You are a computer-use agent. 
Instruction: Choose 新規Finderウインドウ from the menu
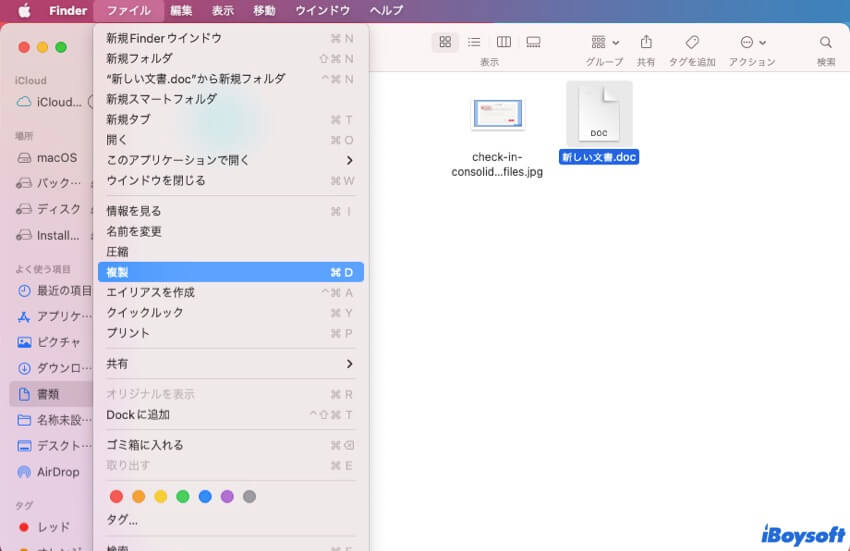tap(230, 39)
